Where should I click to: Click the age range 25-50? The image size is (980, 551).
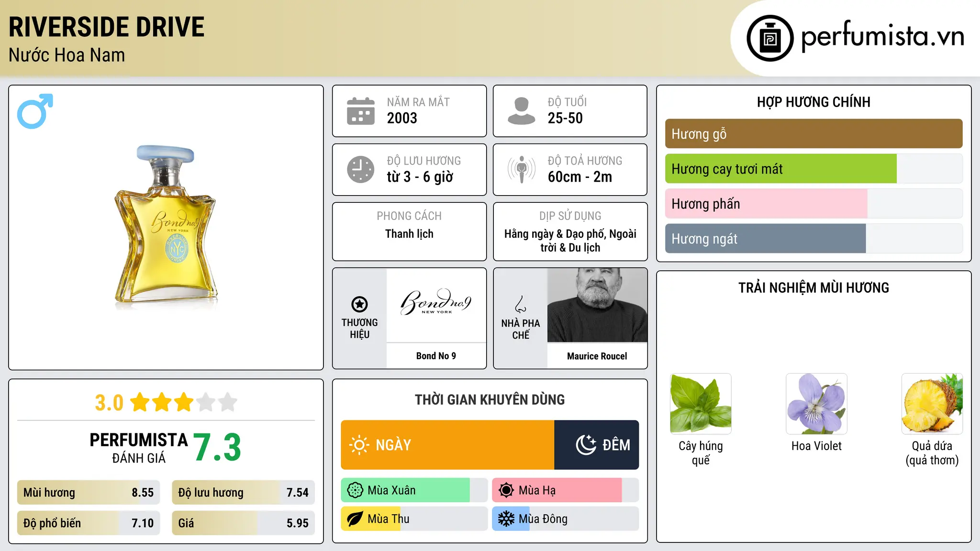565,118
